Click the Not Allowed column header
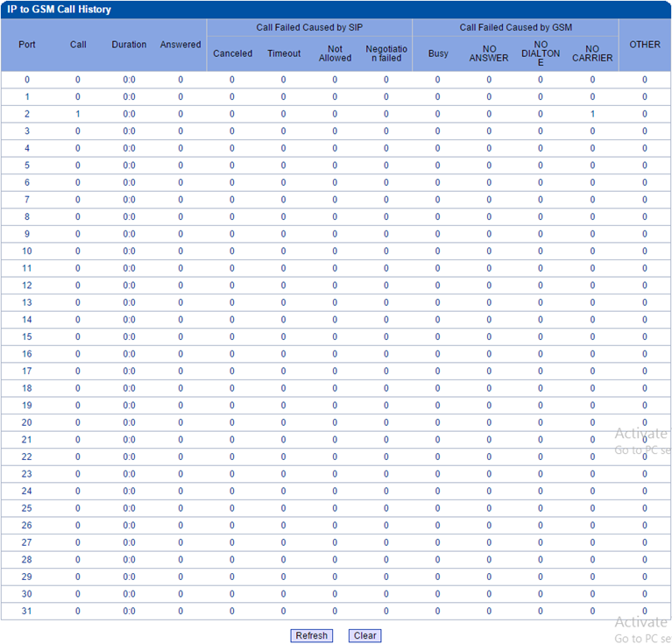This screenshot has height=644, width=672. click(335, 53)
